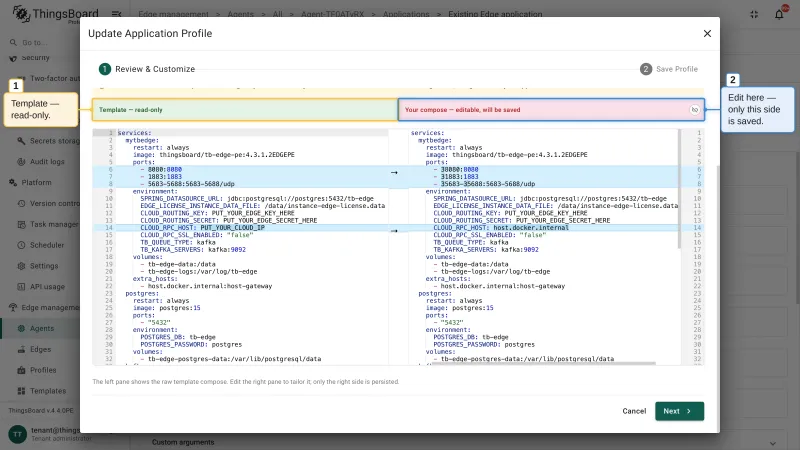The image size is (800, 450).
Task: Click the Edges router icon
Action: coord(21,349)
